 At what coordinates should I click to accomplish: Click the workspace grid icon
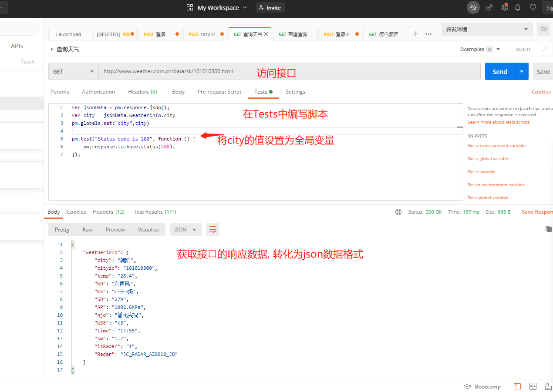point(190,7)
